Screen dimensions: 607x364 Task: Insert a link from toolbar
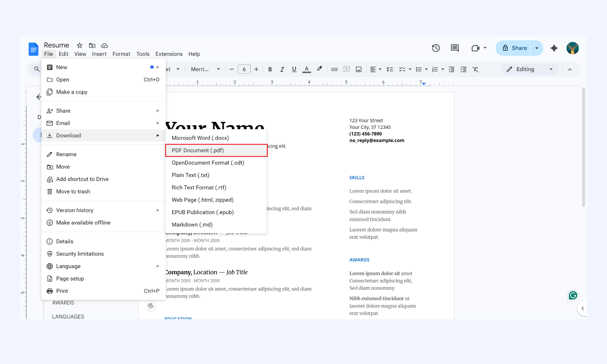click(x=334, y=69)
